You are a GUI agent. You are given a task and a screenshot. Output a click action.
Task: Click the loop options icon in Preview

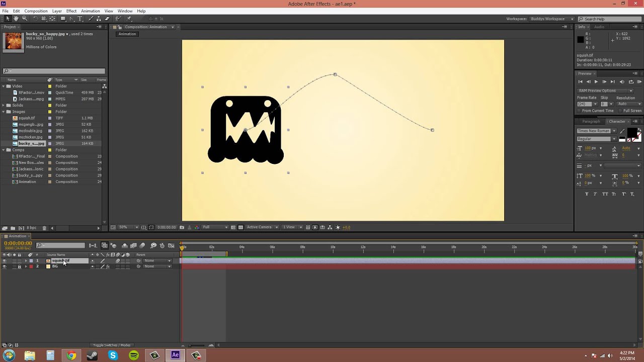(631, 81)
